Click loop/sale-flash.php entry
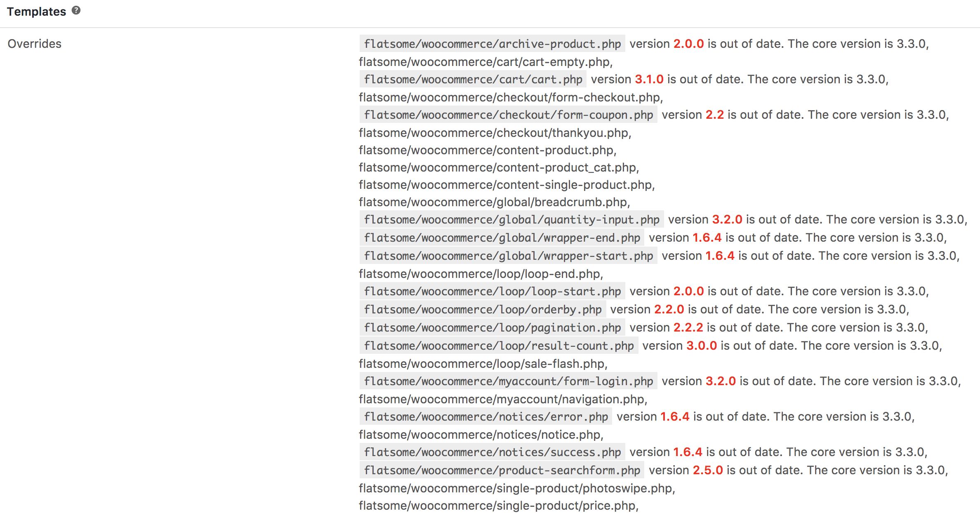Screen dimensions: 980x513 [x=483, y=364]
